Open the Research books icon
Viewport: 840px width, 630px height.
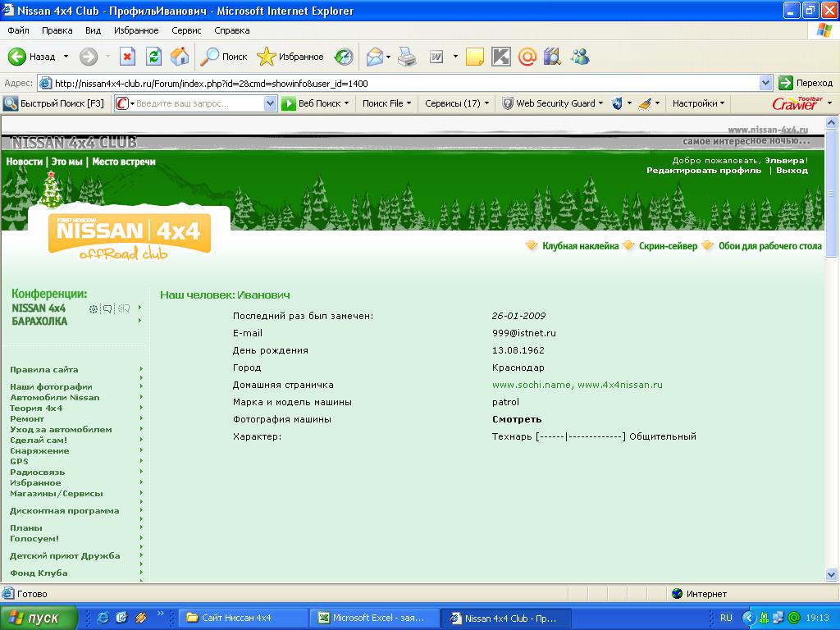552,57
